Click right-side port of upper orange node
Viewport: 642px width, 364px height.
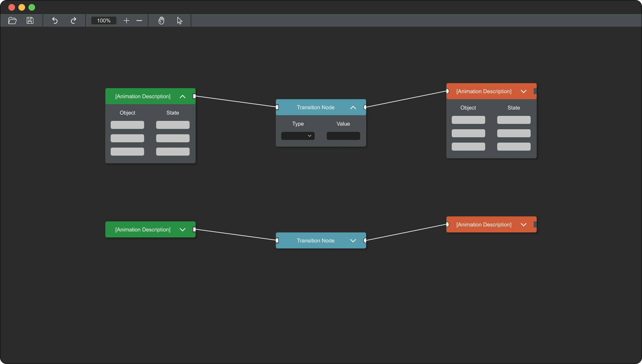click(535, 91)
